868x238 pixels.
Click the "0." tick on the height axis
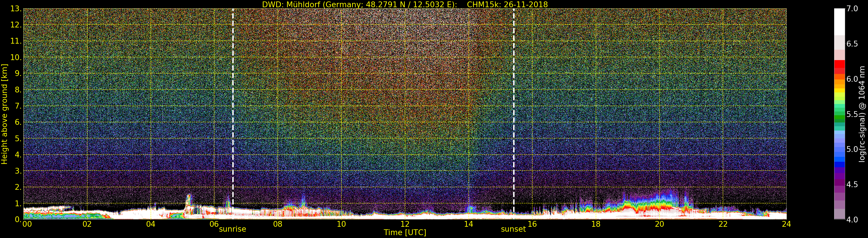click(x=18, y=220)
